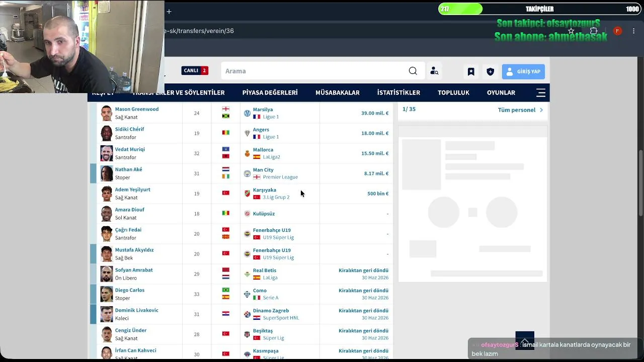
Task: Click the search magnifier icon
Action: tap(413, 71)
